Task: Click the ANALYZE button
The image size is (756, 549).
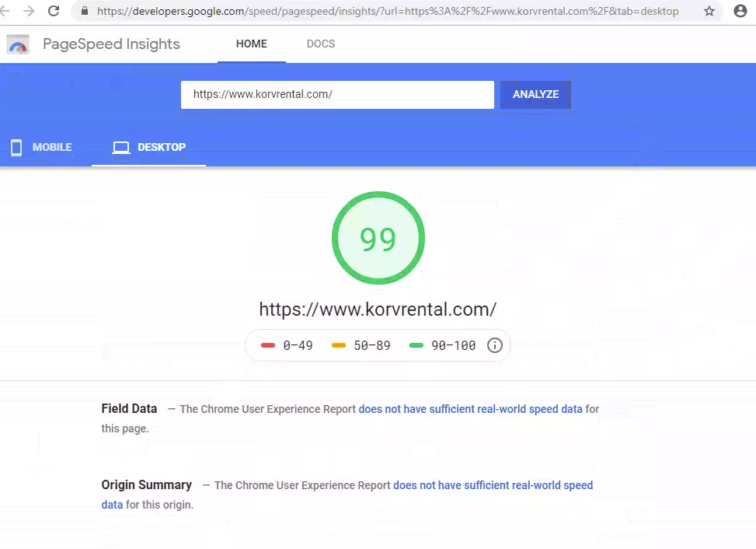Action: click(x=535, y=94)
